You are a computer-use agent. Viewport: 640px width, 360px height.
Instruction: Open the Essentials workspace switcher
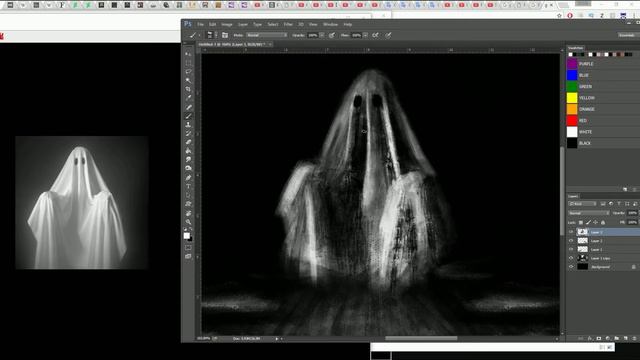628,35
